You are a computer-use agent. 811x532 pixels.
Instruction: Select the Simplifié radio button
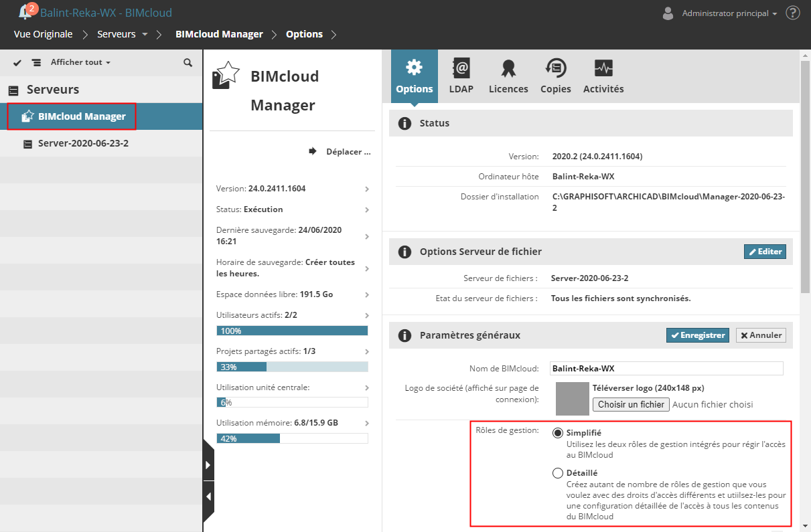pyautogui.click(x=558, y=433)
